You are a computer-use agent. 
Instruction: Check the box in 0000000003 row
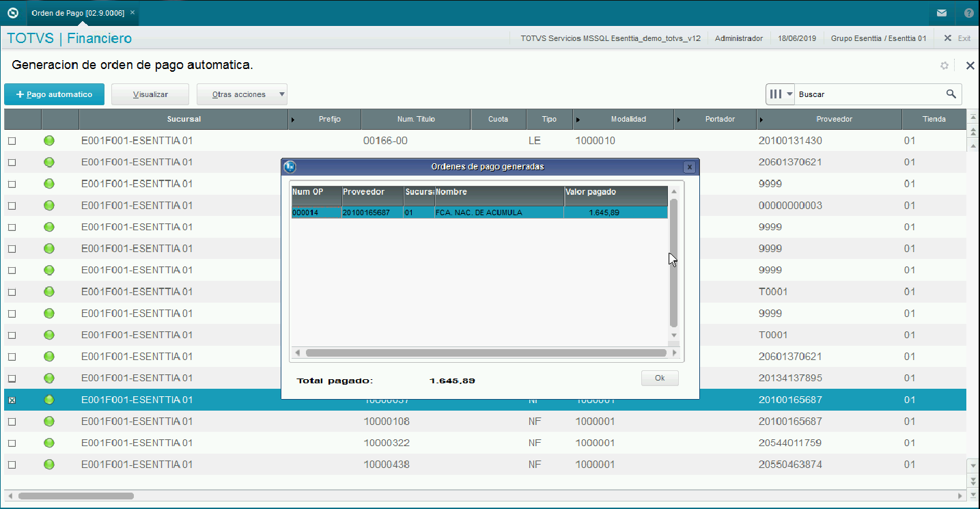coord(12,206)
